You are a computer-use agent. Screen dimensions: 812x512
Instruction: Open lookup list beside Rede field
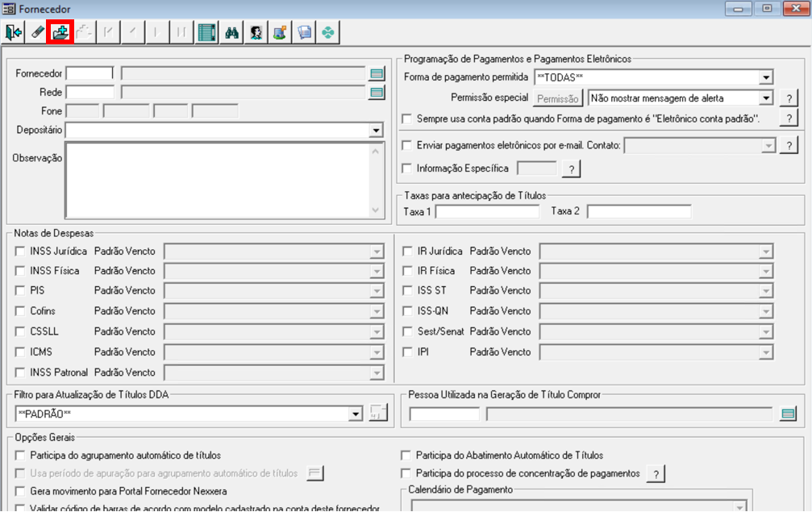tap(377, 93)
